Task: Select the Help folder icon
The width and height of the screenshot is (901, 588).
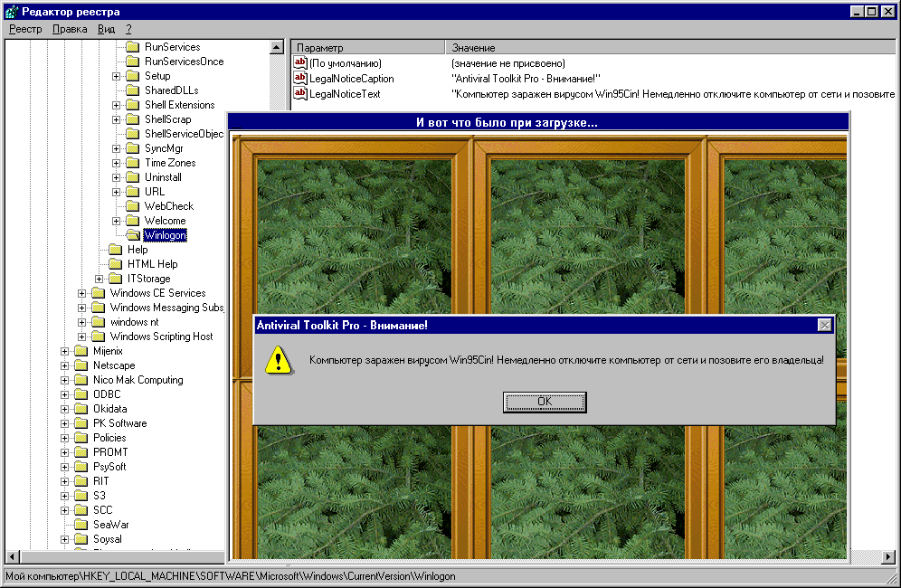Action: point(116,250)
